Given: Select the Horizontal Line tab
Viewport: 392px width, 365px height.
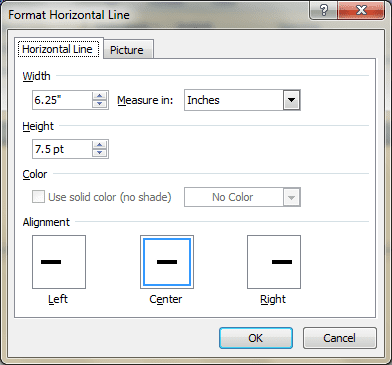Looking at the screenshot, I should coord(59,49).
